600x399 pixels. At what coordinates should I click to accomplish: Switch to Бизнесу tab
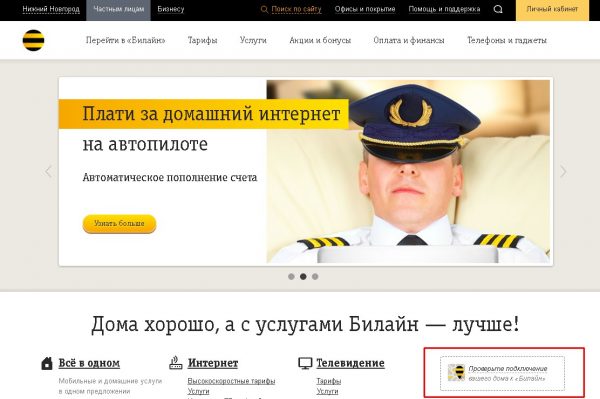(x=171, y=9)
